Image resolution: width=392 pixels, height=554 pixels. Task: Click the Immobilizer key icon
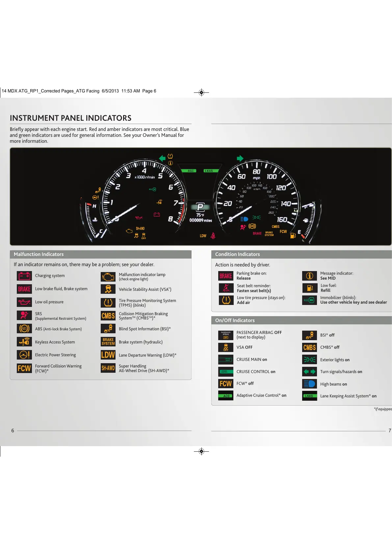[309, 300]
